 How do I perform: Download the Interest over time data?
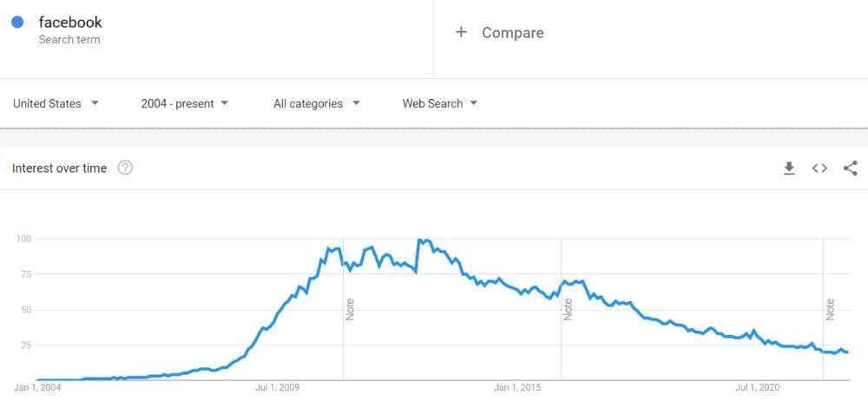click(x=789, y=168)
